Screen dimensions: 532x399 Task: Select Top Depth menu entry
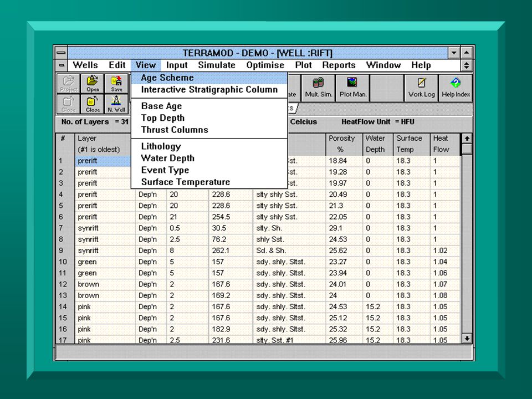tap(209, 117)
